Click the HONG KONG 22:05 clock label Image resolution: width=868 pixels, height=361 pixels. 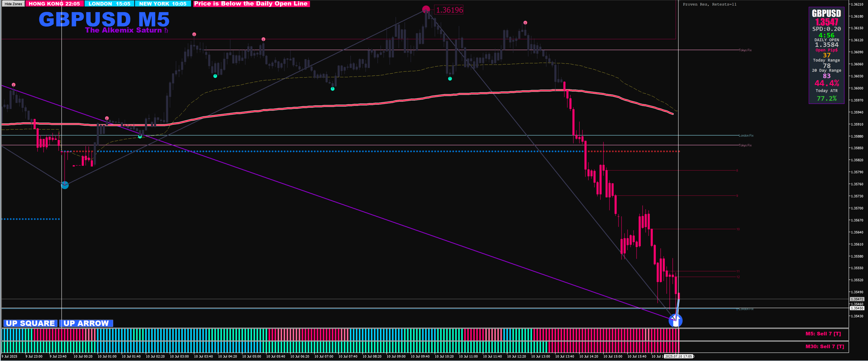pyautogui.click(x=54, y=4)
